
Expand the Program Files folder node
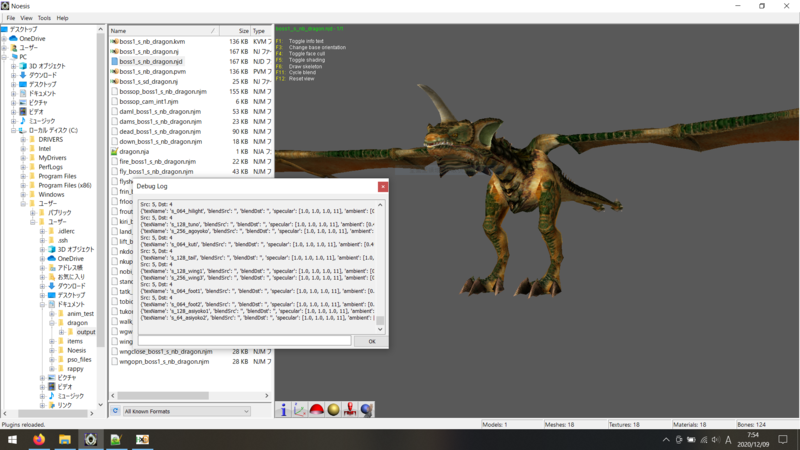[x=23, y=176]
